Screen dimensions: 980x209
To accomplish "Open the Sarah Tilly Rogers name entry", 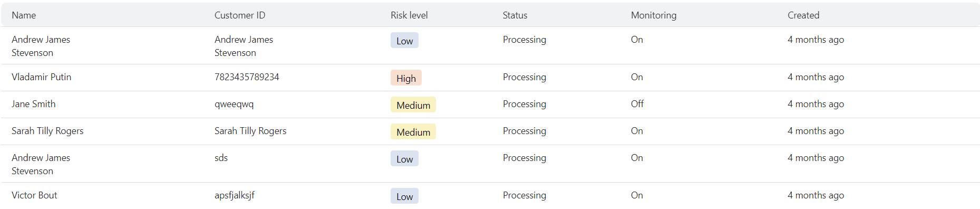I will pos(47,131).
